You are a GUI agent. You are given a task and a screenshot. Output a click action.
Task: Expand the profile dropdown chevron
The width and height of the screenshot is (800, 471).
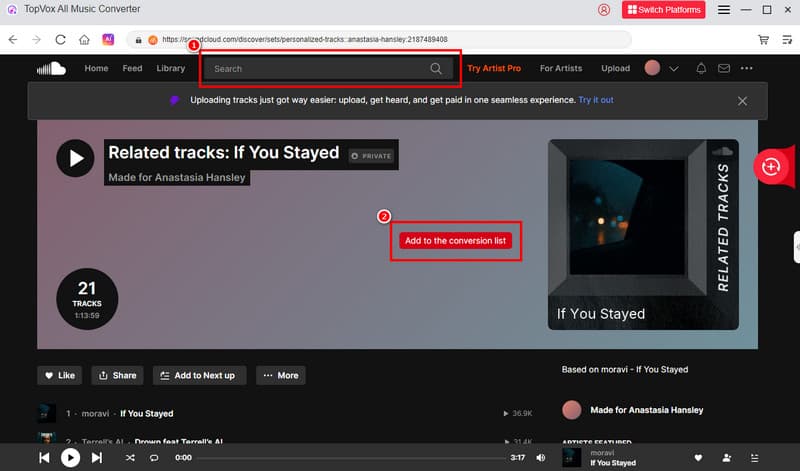pyautogui.click(x=673, y=68)
